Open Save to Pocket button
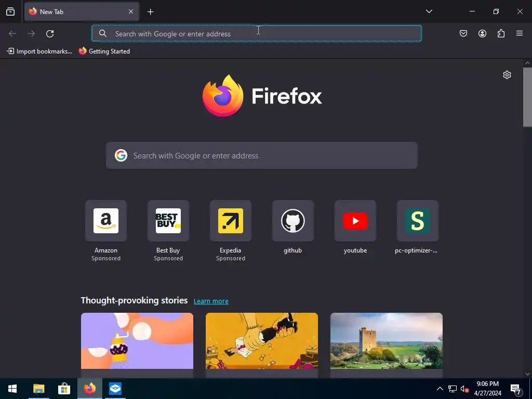 (463, 33)
